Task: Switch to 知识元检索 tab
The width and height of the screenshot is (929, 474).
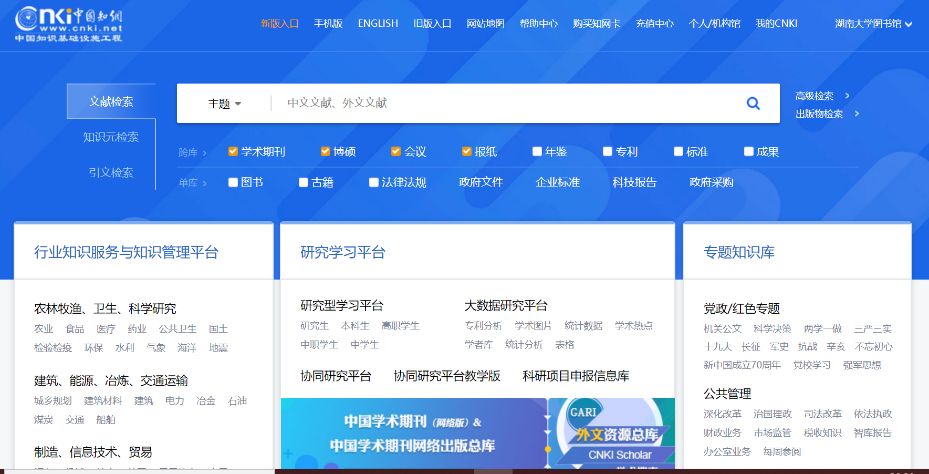Action: coord(111,137)
